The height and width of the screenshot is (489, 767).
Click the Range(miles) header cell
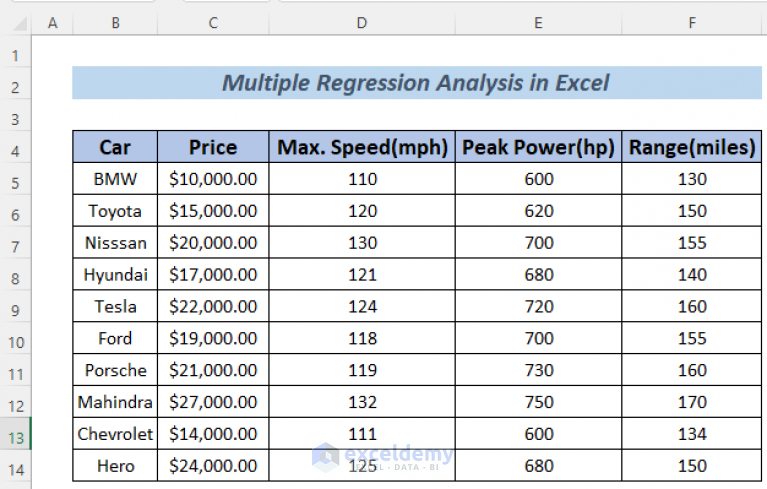click(x=692, y=147)
